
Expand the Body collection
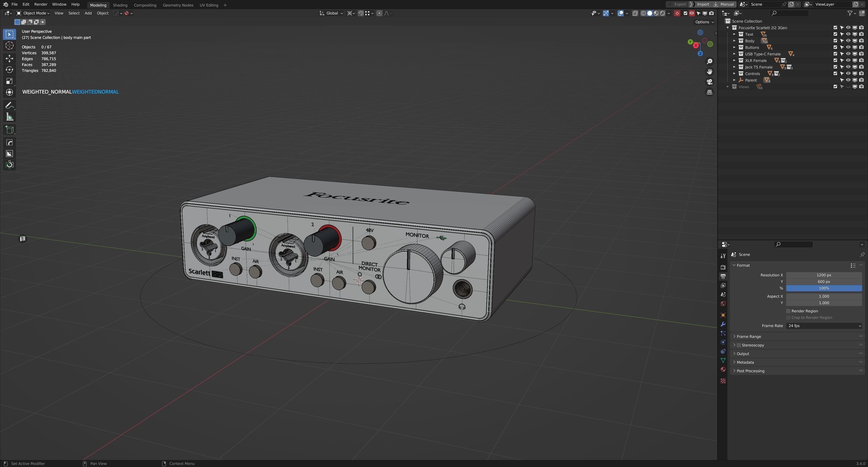coord(734,41)
